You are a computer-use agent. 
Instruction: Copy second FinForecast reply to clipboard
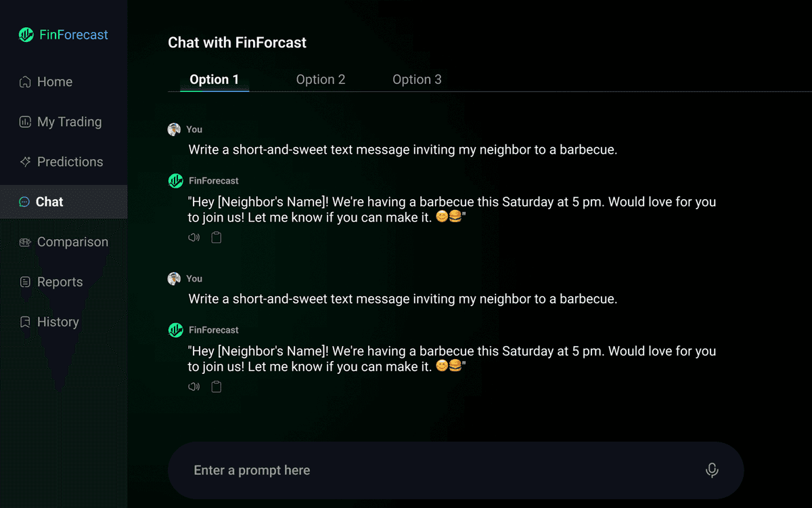pos(217,387)
